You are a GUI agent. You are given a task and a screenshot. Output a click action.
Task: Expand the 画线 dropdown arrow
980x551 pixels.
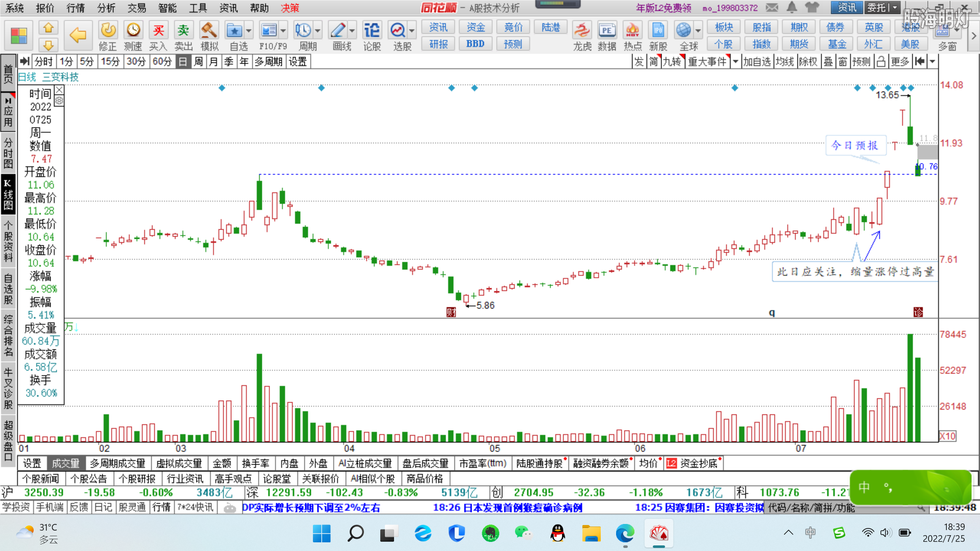pyautogui.click(x=352, y=31)
